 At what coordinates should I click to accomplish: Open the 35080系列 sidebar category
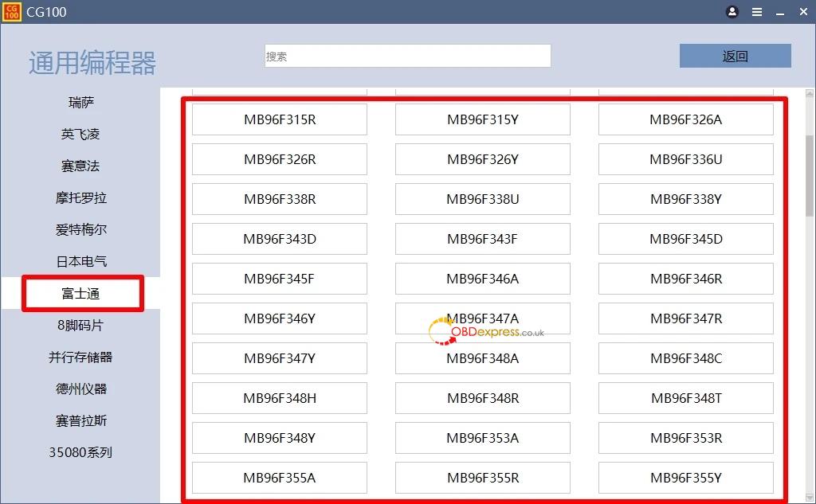pos(80,453)
